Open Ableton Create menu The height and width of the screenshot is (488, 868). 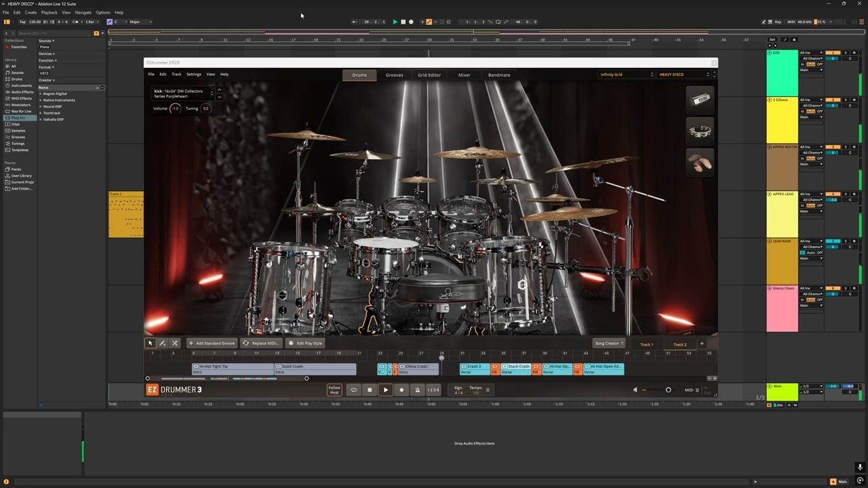[x=31, y=12]
